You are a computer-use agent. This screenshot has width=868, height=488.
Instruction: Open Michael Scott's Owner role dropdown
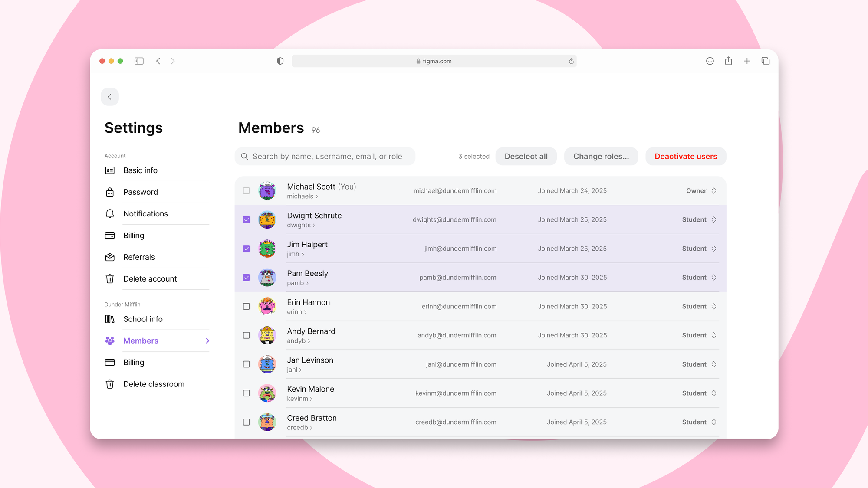700,190
